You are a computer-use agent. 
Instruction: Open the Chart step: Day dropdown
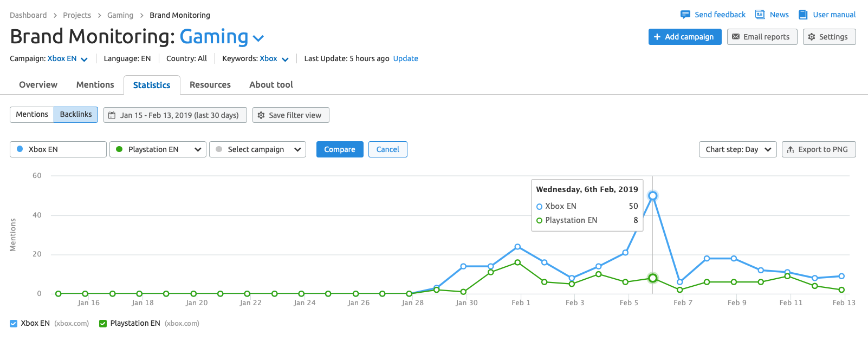tap(738, 149)
